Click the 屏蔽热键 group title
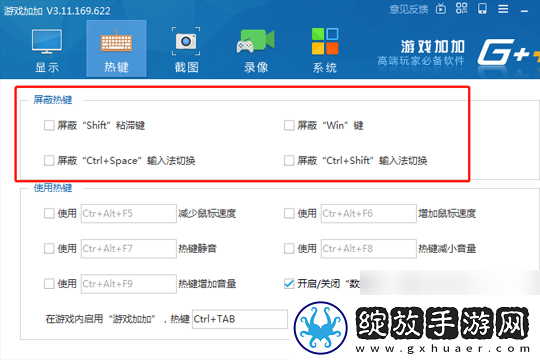The height and width of the screenshot is (360, 540). (53, 100)
